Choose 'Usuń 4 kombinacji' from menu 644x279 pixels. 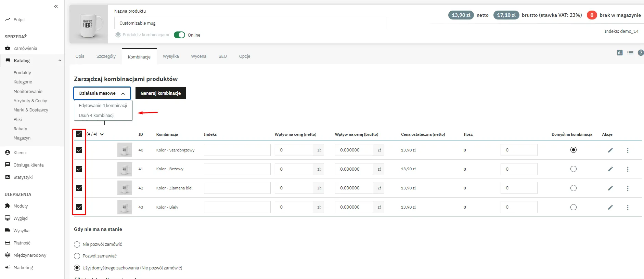coord(97,116)
